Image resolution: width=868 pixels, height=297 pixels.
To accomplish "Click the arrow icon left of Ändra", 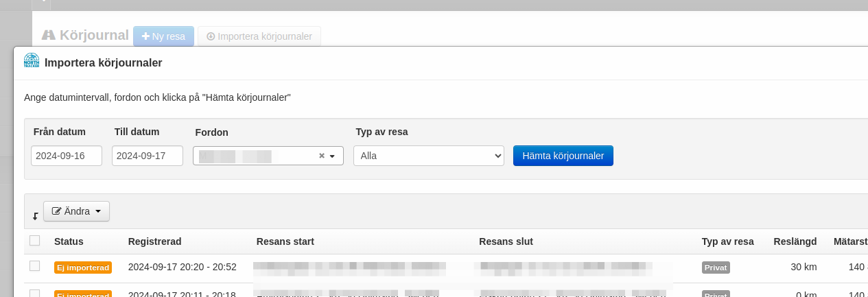I will [x=35, y=216].
